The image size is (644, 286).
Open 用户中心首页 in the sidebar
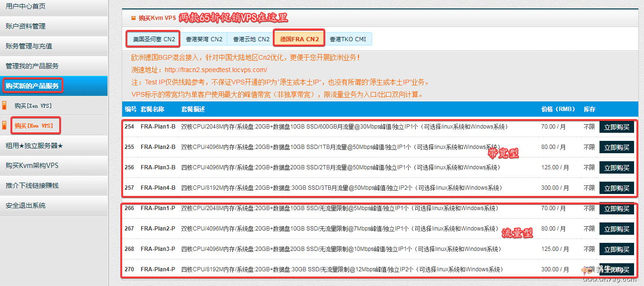click(26, 6)
